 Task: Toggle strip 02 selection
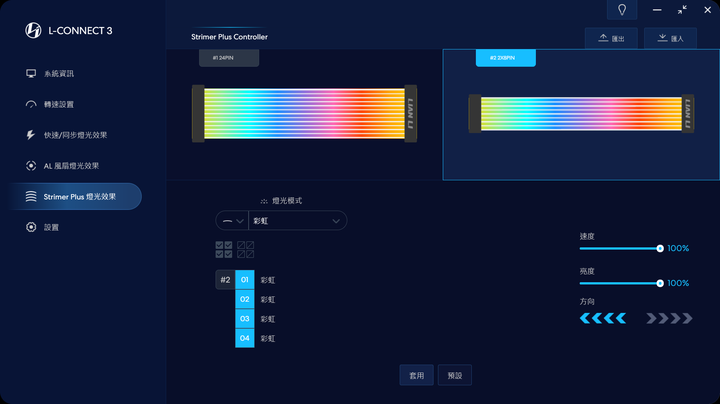pyautogui.click(x=245, y=299)
